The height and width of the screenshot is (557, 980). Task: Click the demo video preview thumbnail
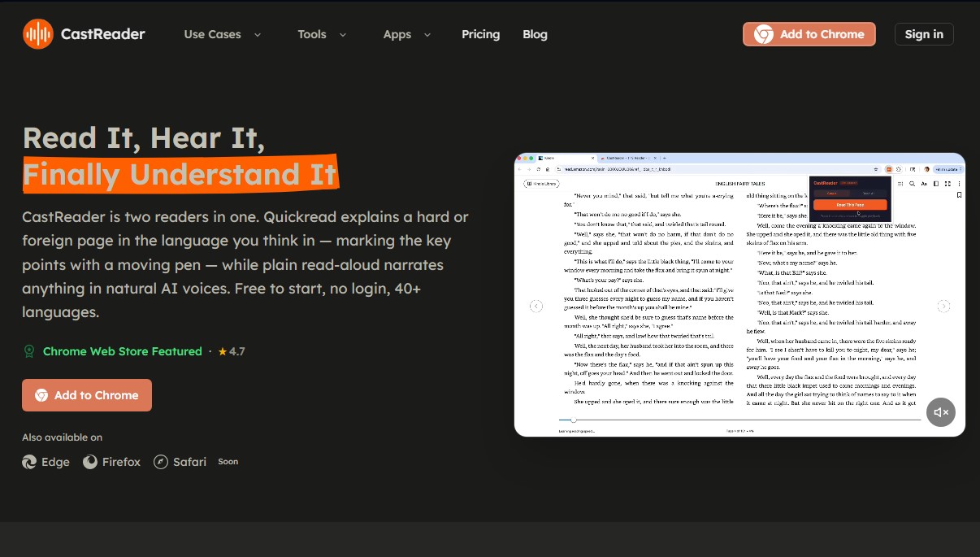click(739, 294)
